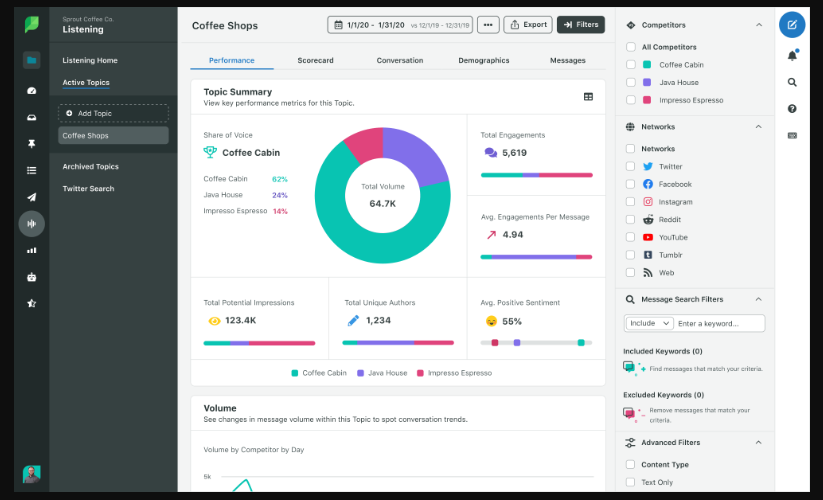Open the Include keyword dropdown

(649, 323)
